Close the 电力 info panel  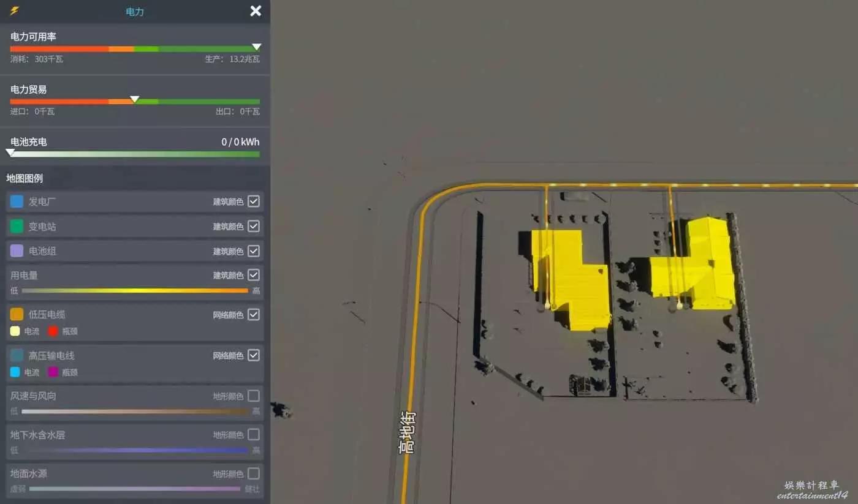[256, 11]
